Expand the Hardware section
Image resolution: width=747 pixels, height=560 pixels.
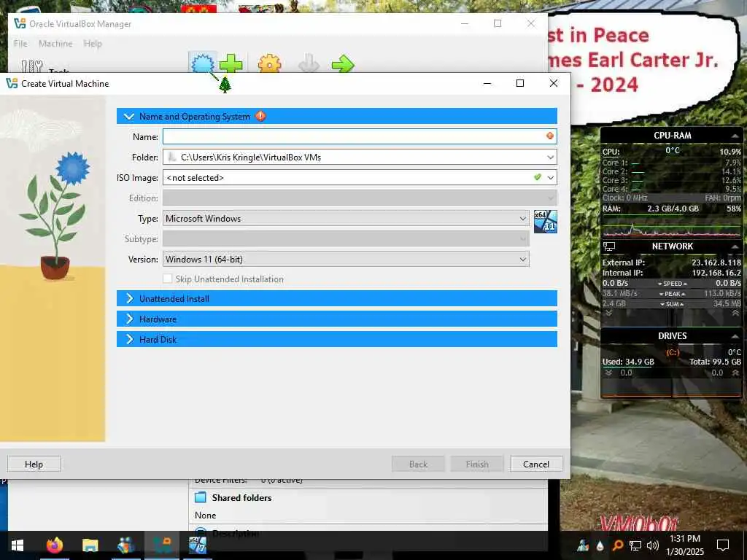[x=129, y=319]
